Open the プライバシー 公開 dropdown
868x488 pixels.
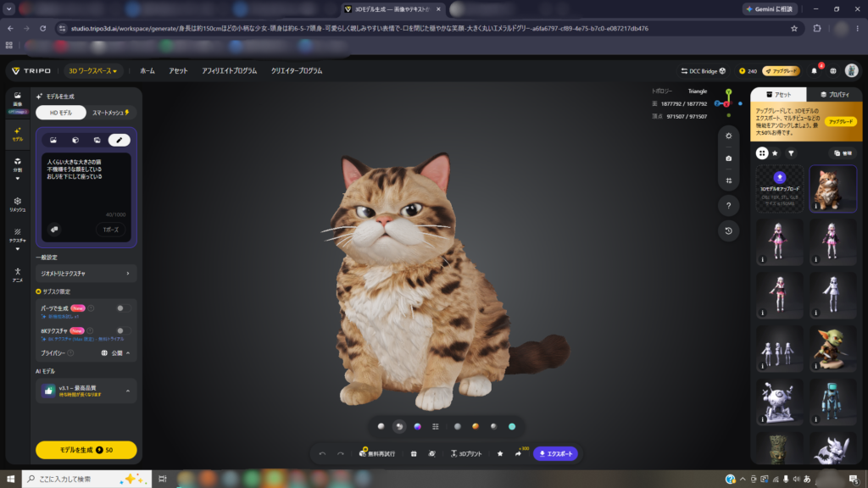(115, 353)
